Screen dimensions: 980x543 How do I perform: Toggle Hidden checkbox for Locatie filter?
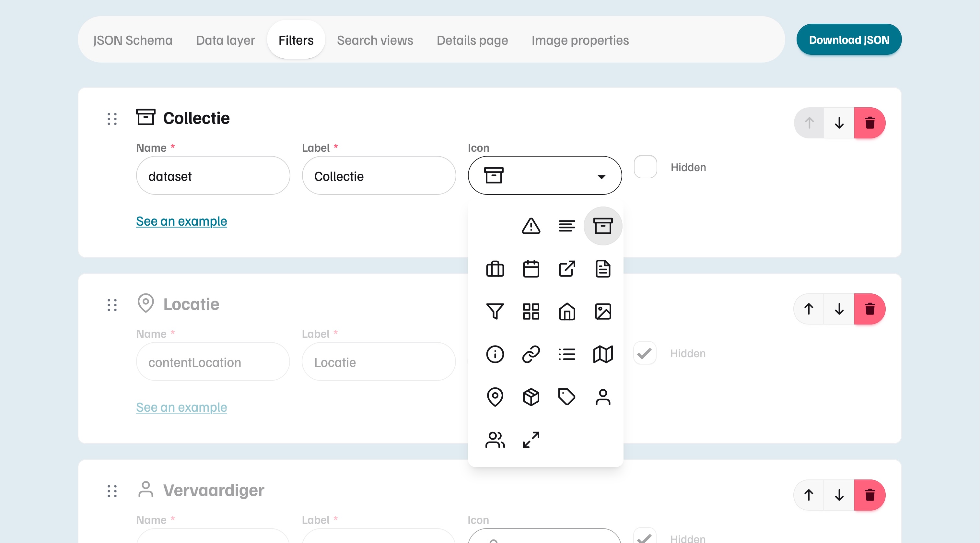click(x=645, y=353)
